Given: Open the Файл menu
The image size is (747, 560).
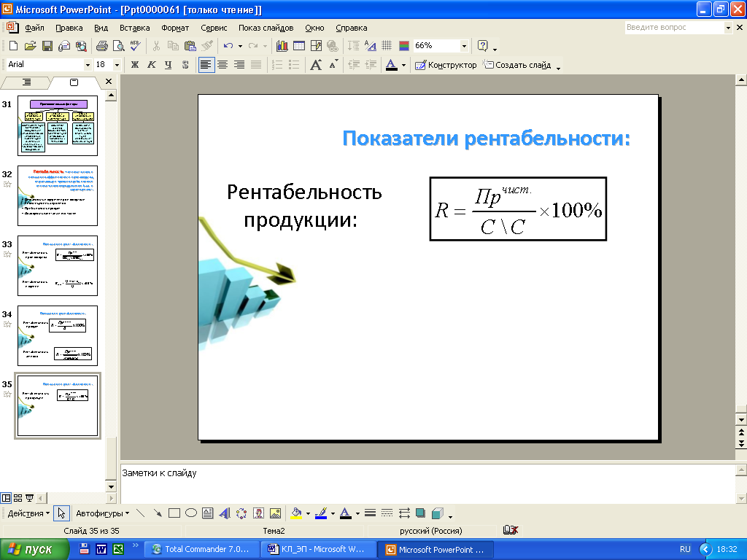Looking at the screenshot, I should tap(34, 28).
